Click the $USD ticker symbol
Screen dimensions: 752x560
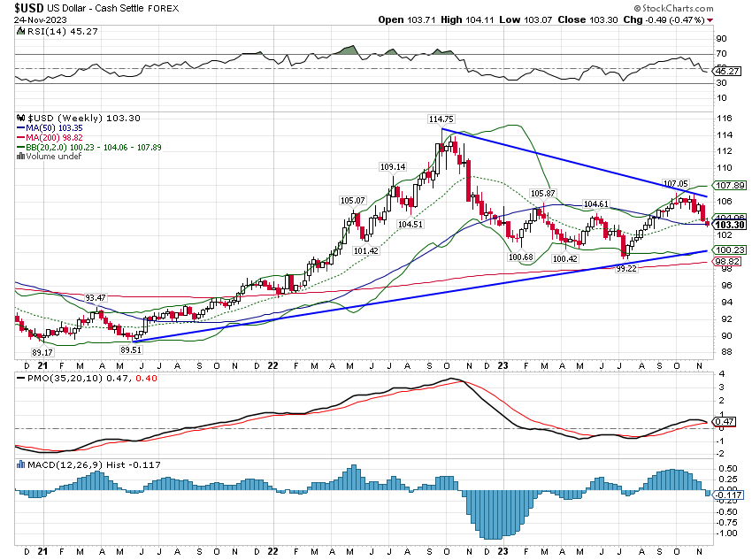(27, 7)
